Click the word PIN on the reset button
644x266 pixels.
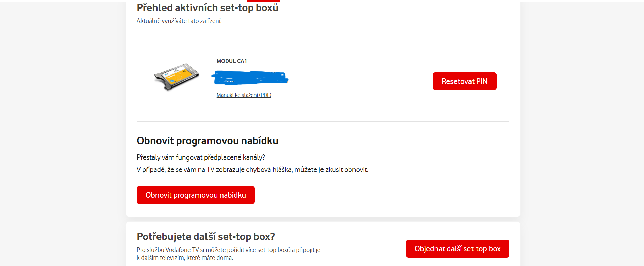(482, 81)
